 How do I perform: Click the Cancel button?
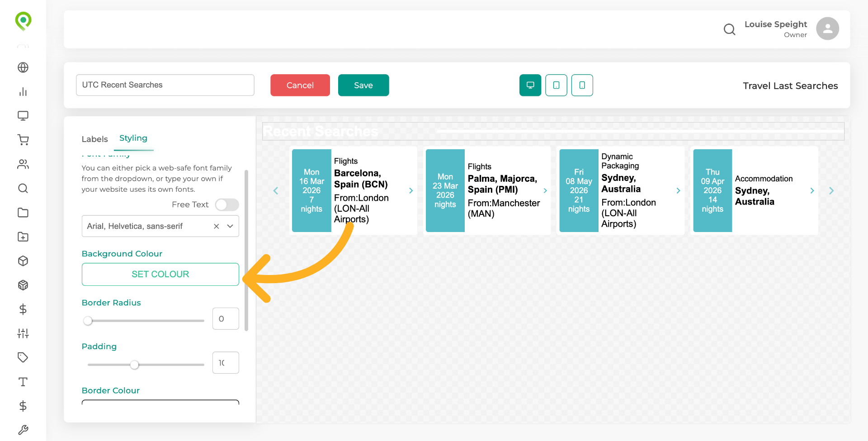click(300, 85)
